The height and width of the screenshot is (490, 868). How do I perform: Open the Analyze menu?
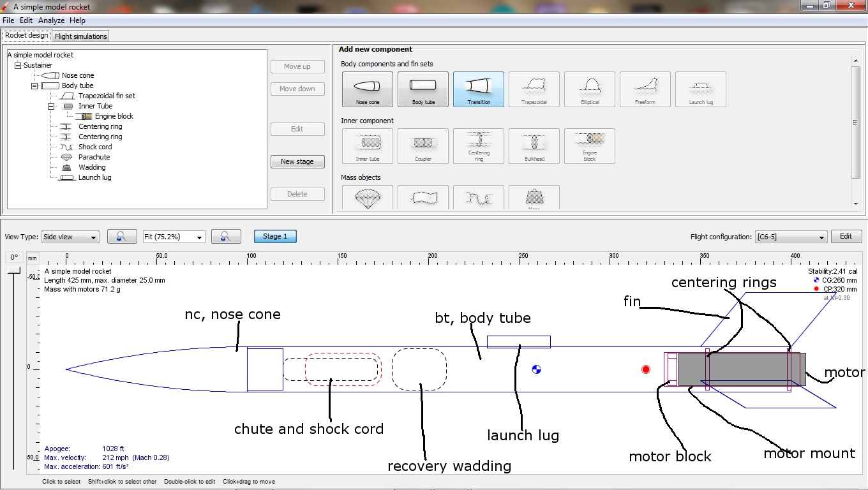[51, 20]
